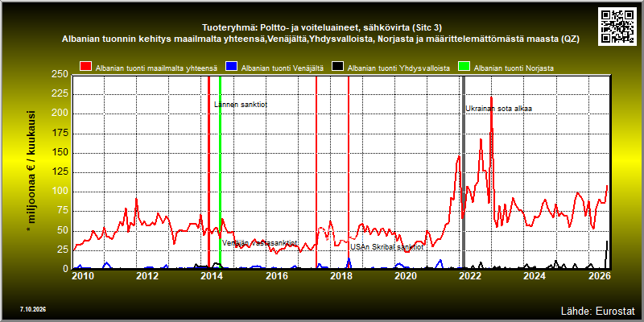
Task: Click the 'Lähde: Eurostat' source text
Action: (597, 310)
